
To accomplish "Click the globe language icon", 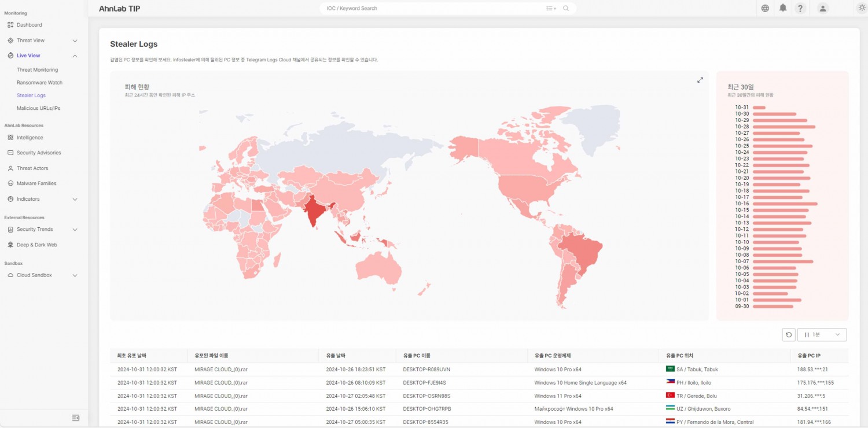I will pos(765,8).
